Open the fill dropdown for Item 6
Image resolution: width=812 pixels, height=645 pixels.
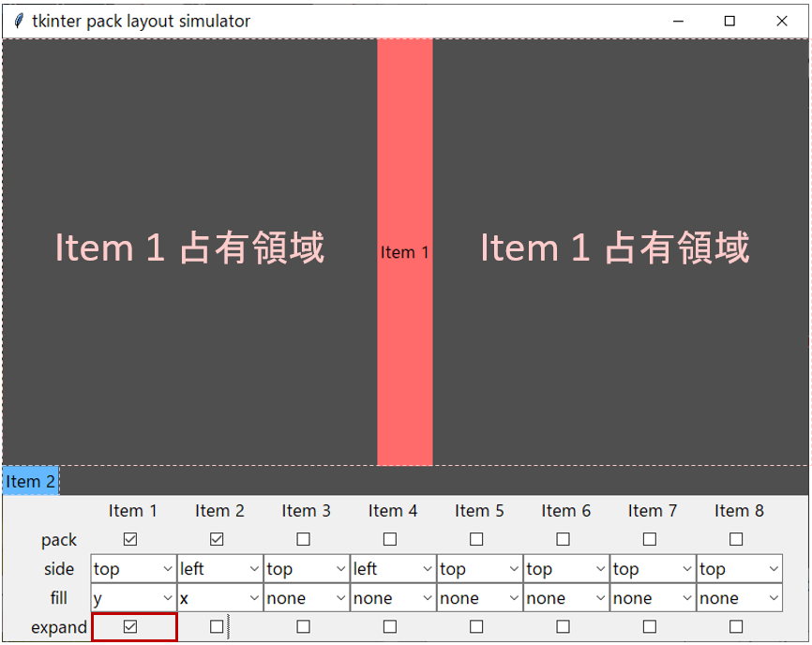coord(566,597)
